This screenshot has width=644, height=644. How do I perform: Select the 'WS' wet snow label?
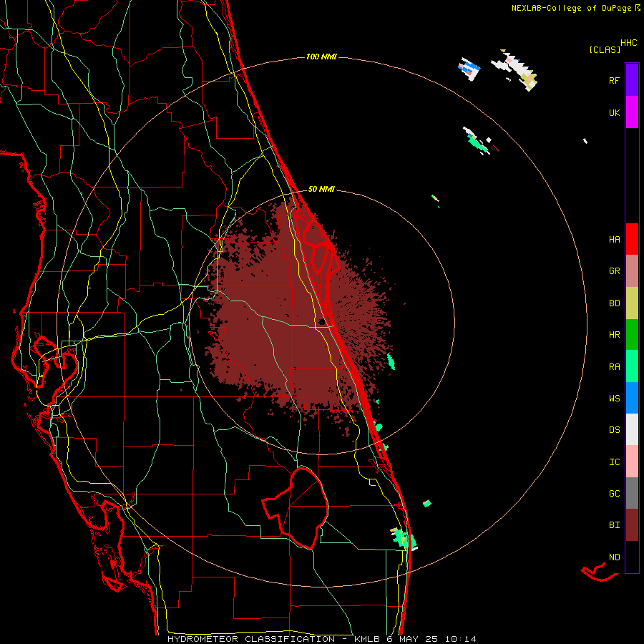click(614, 399)
